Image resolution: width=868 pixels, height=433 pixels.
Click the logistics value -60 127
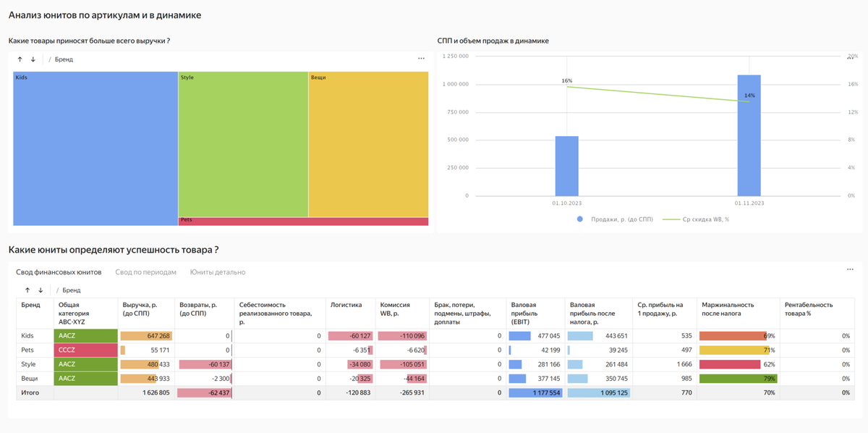[359, 336]
